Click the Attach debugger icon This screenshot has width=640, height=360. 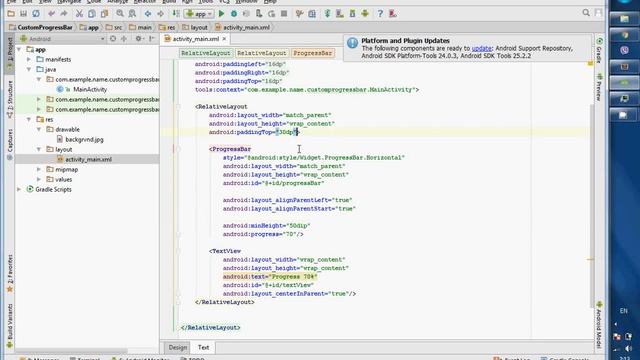click(x=259, y=13)
